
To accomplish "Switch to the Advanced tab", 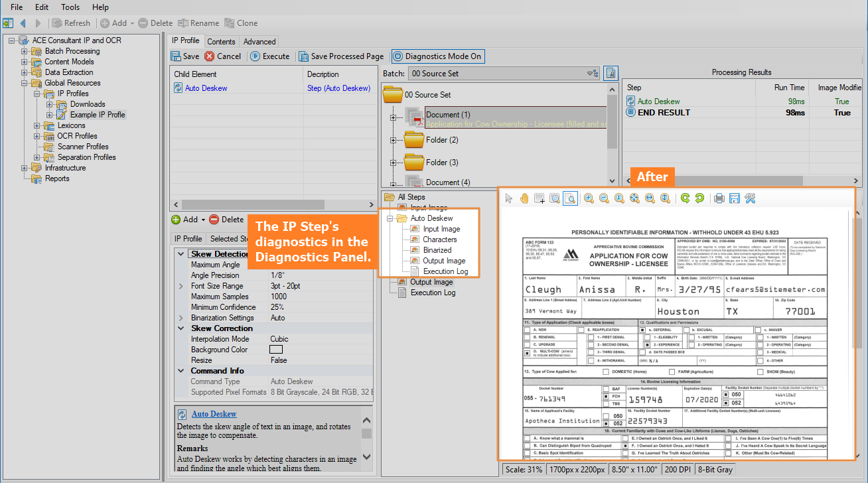I will tap(259, 41).
